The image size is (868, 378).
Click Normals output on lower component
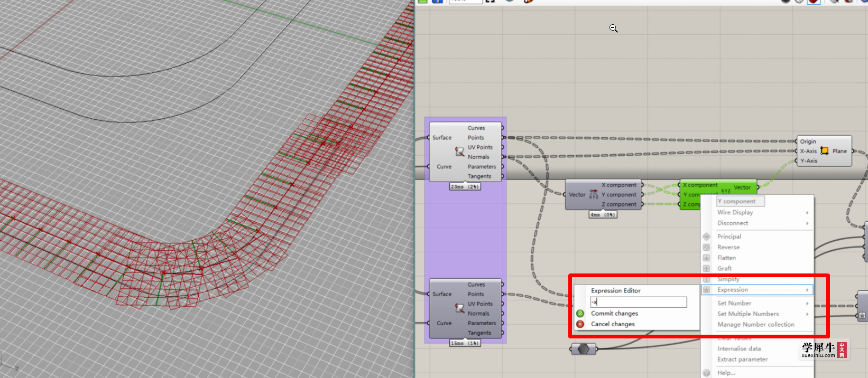(478, 314)
